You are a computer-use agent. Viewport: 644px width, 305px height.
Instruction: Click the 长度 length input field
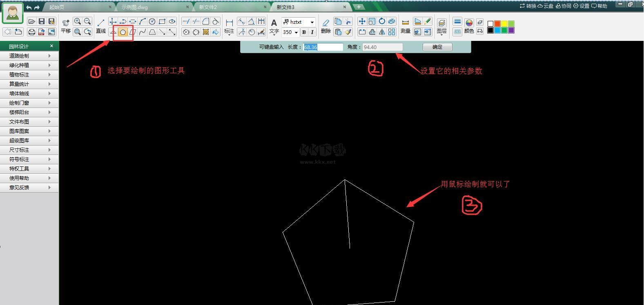[x=323, y=47]
